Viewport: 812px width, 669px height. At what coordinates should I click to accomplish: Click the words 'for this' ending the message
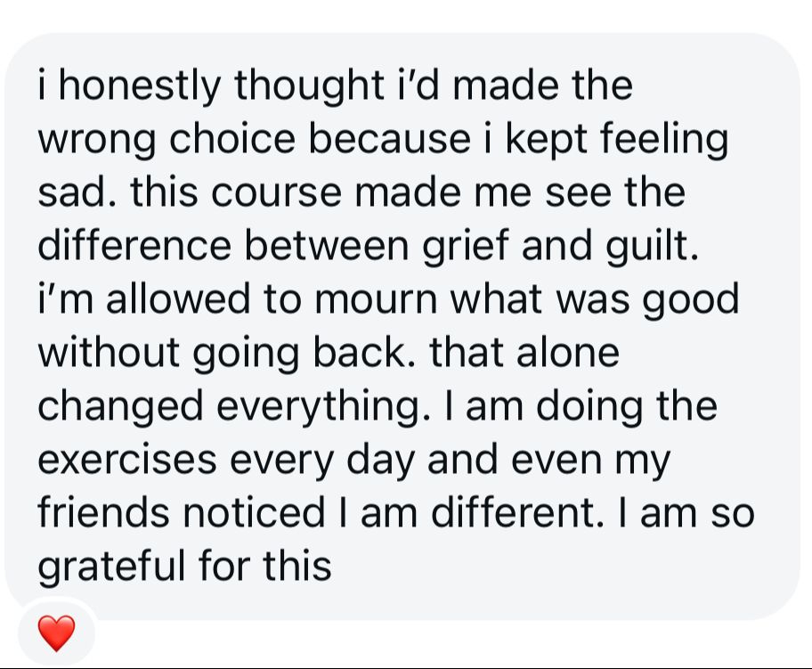[264, 565]
